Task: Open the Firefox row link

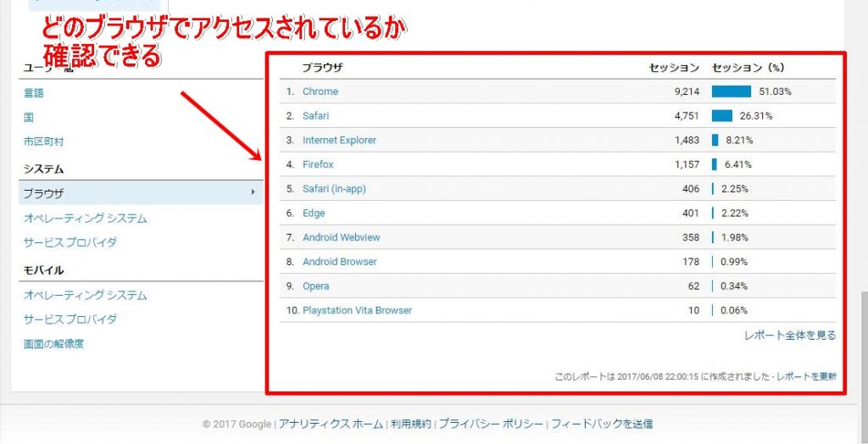Action: click(318, 164)
